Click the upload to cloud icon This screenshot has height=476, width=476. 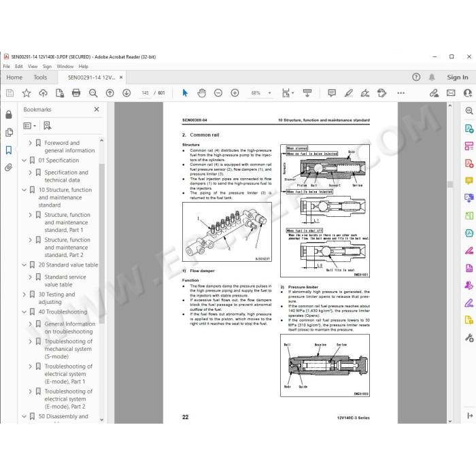coord(43,93)
